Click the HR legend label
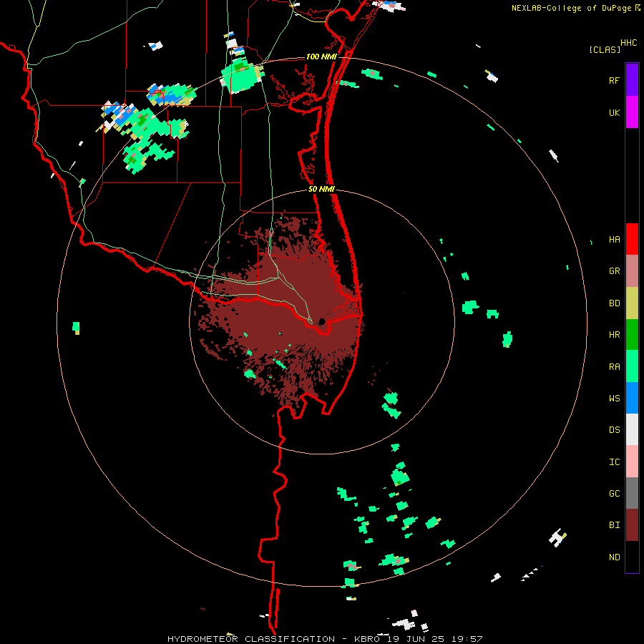 point(614,335)
